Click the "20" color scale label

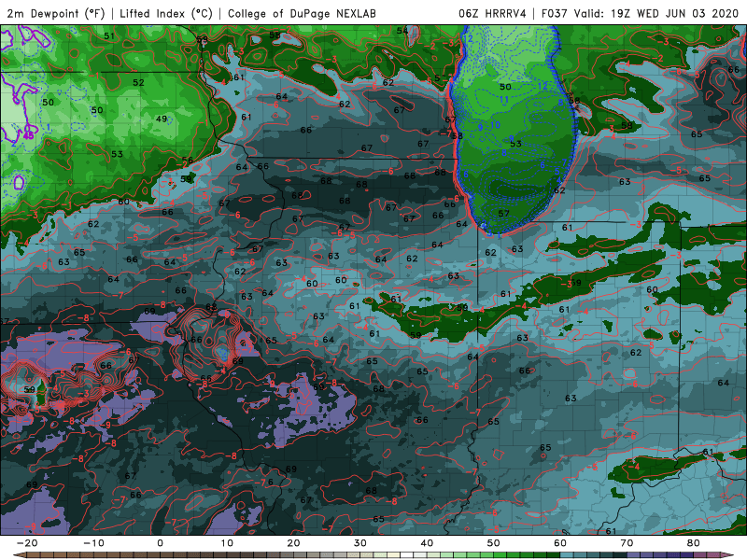[x=293, y=543]
